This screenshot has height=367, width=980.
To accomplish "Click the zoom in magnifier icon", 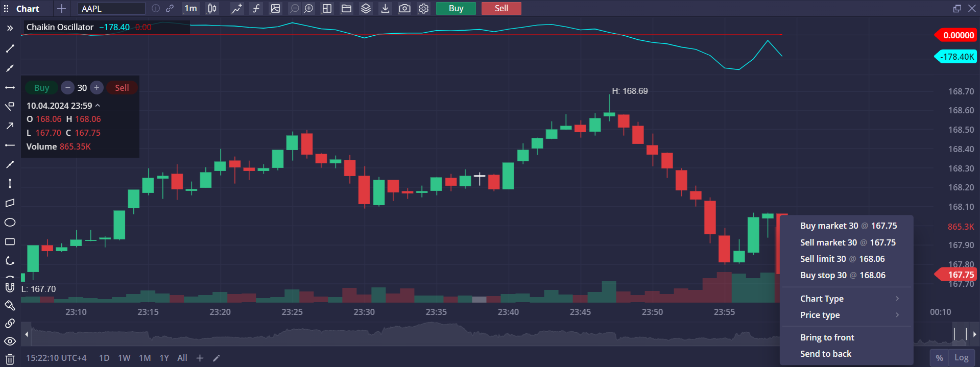I will (309, 9).
